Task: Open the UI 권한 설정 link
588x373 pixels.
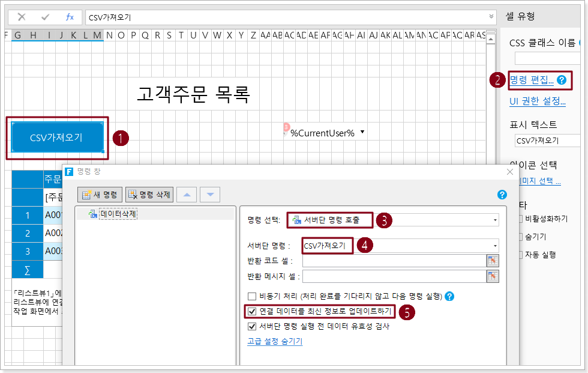Action: [x=537, y=101]
